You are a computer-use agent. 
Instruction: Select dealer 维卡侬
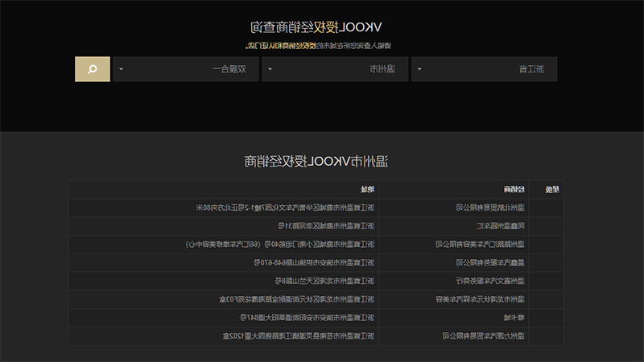[x=514, y=318]
